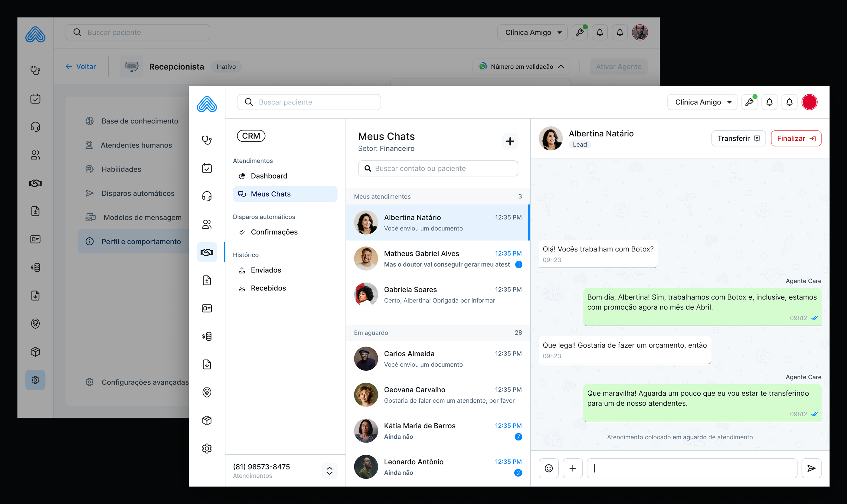Image resolution: width=847 pixels, height=504 pixels.
Task: Select the headset icon in front sidebar
Action: click(207, 196)
